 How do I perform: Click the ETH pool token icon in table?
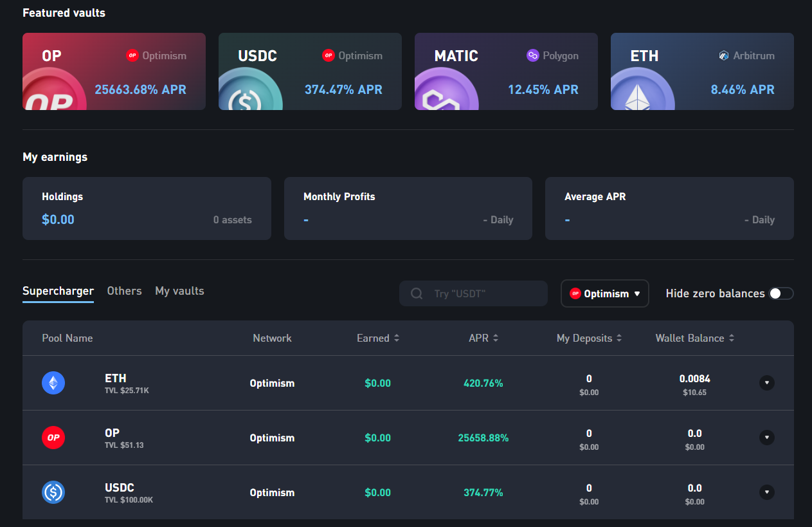pyautogui.click(x=53, y=383)
